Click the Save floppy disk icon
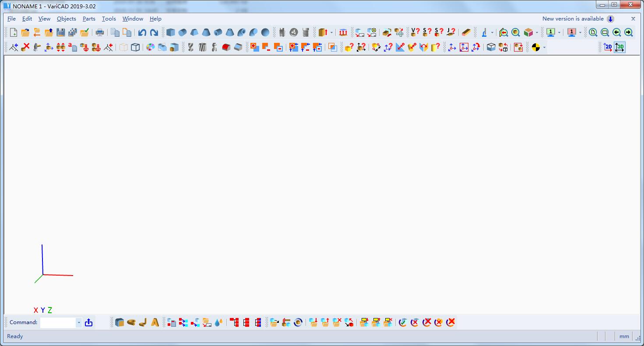This screenshot has width=644, height=346. (61, 32)
